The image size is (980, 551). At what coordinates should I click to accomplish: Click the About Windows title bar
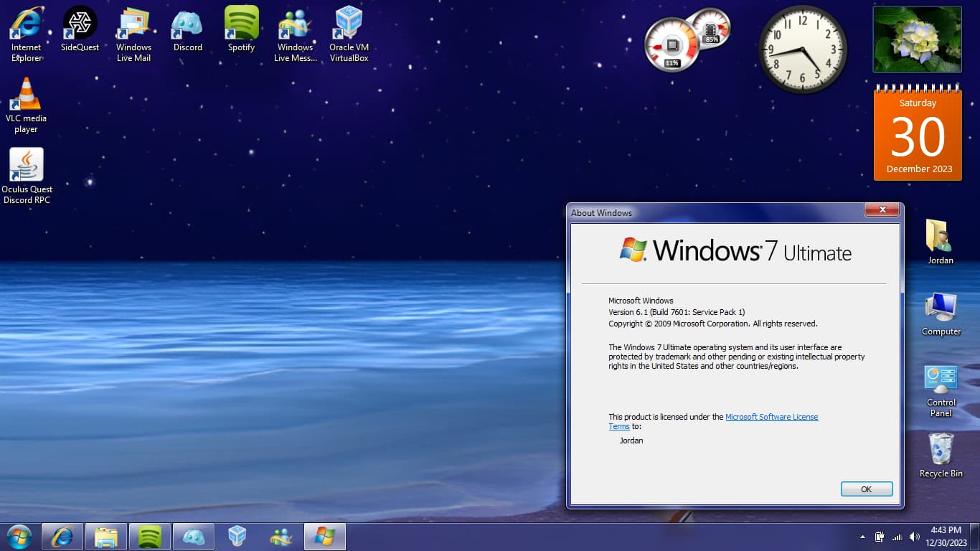tap(716, 212)
